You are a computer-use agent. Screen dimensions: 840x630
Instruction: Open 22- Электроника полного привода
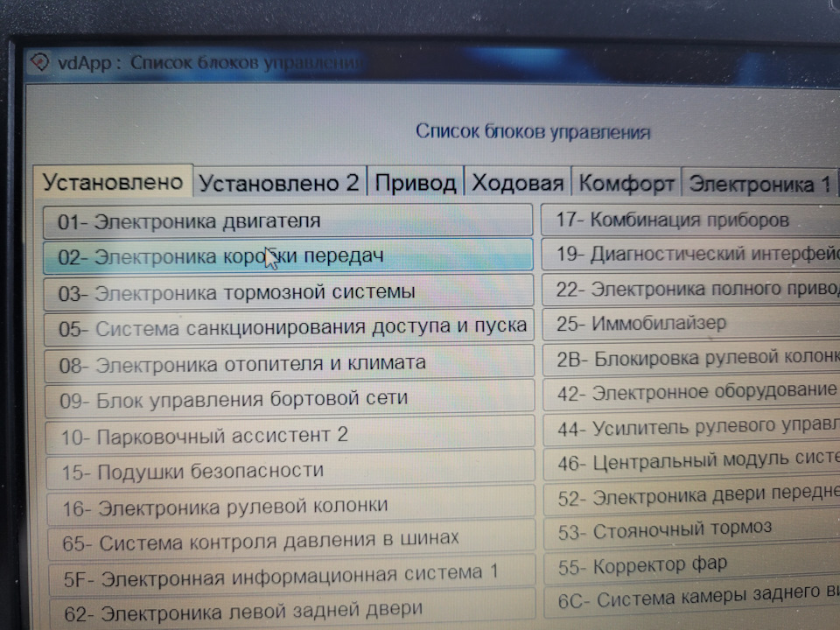pos(691,289)
